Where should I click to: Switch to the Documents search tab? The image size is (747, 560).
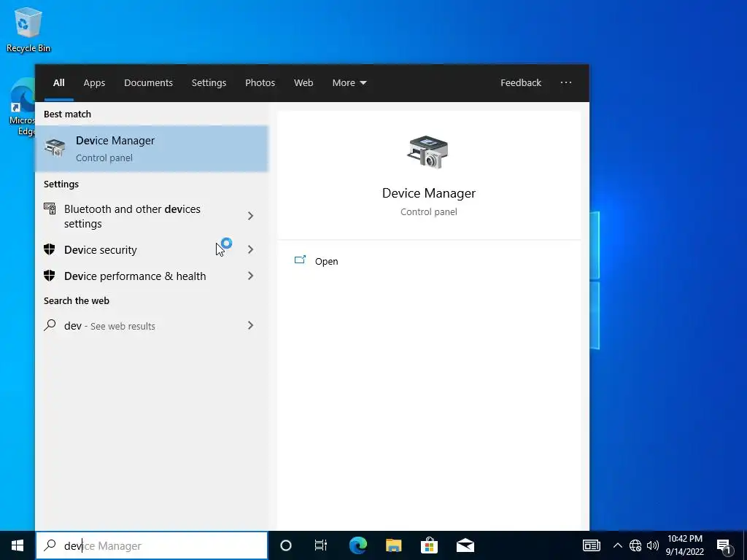[x=148, y=83]
